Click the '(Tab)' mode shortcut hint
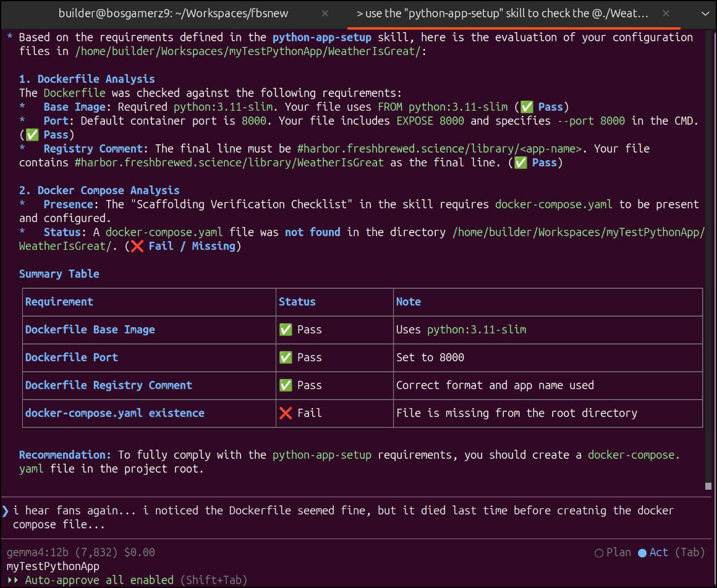This screenshot has height=588, width=717. coord(690,553)
